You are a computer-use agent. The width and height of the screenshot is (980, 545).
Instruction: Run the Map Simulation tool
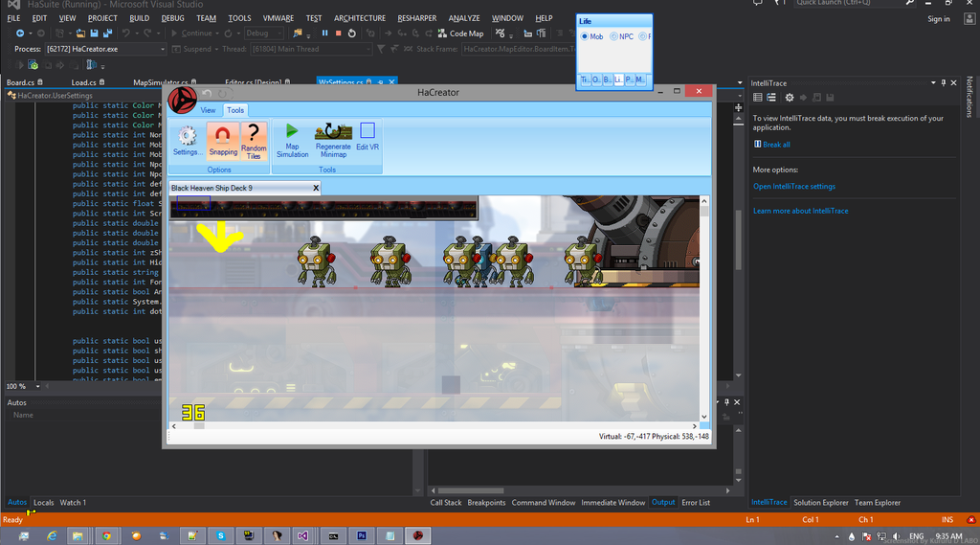pyautogui.click(x=292, y=140)
